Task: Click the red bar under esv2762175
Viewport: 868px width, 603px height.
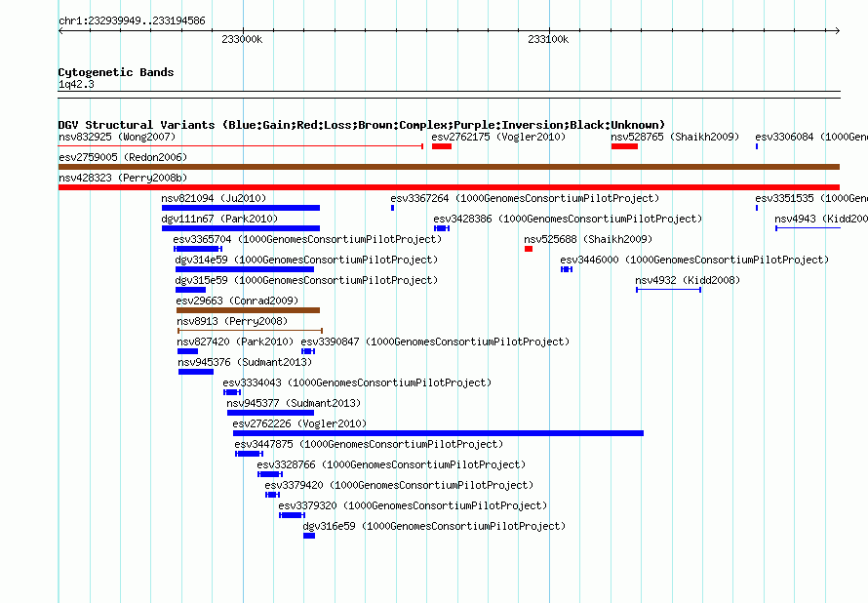Action: 442,146
